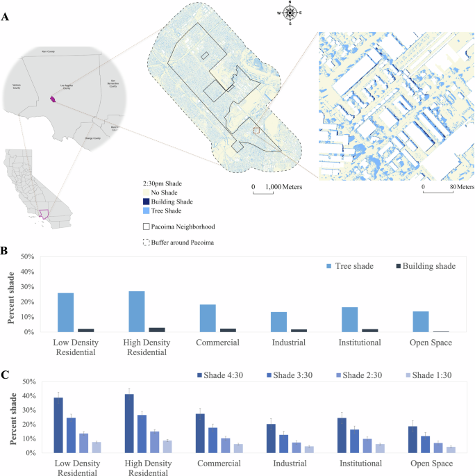Screen dimensions: 475x476
Task: Click the Shade 3:30 bar for Commercial in chart C
Action: click(213, 440)
